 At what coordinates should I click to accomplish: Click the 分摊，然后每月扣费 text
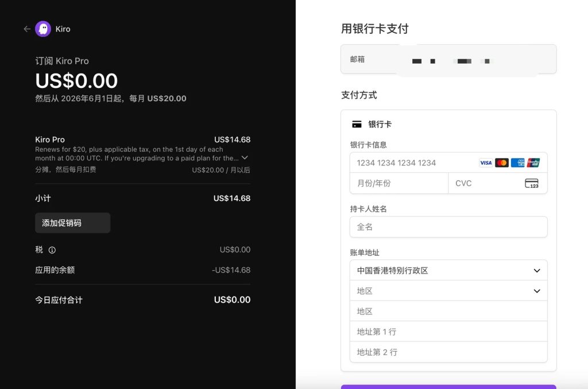coord(65,170)
